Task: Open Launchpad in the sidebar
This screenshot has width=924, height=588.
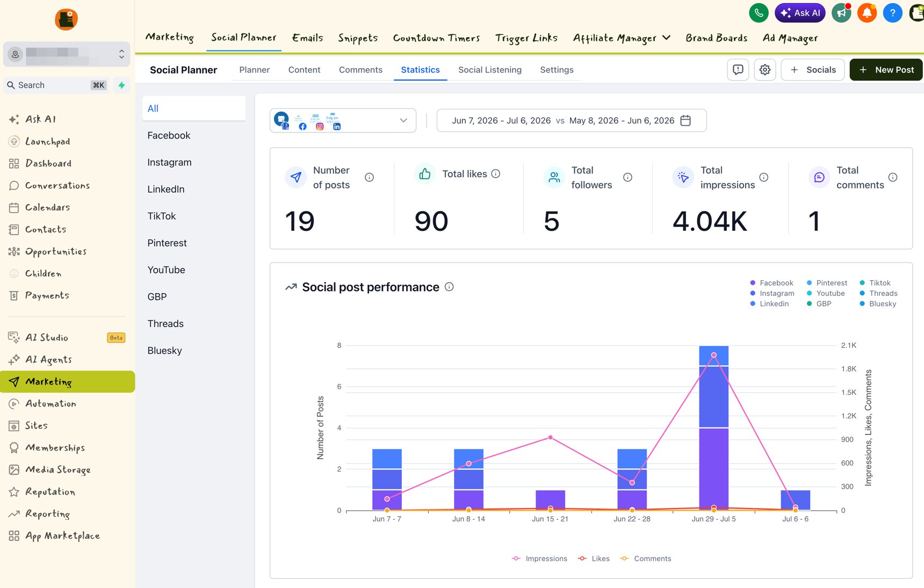Action: pyautogui.click(x=40, y=141)
